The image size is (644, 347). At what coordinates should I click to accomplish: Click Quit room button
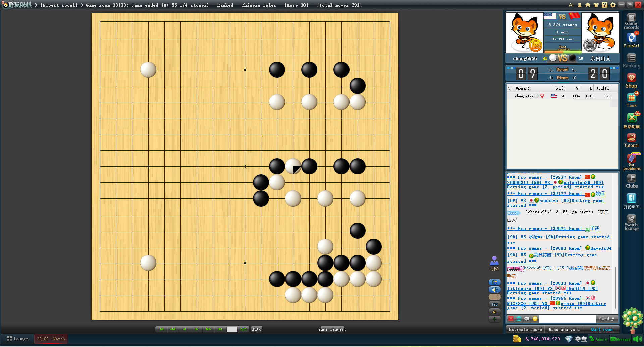(601, 330)
